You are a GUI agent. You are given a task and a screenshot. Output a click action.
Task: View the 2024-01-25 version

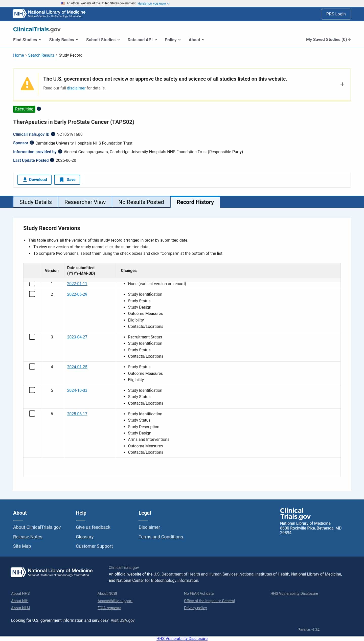(x=77, y=367)
